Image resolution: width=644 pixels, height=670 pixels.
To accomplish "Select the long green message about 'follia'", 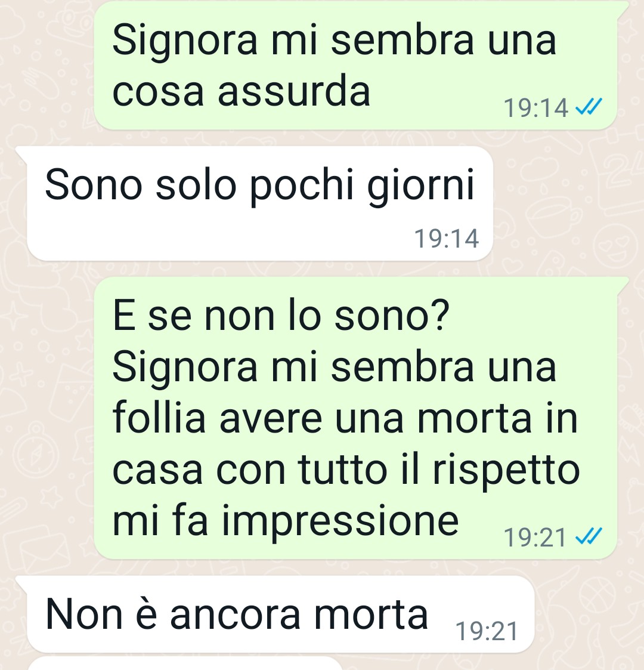I will [355, 418].
